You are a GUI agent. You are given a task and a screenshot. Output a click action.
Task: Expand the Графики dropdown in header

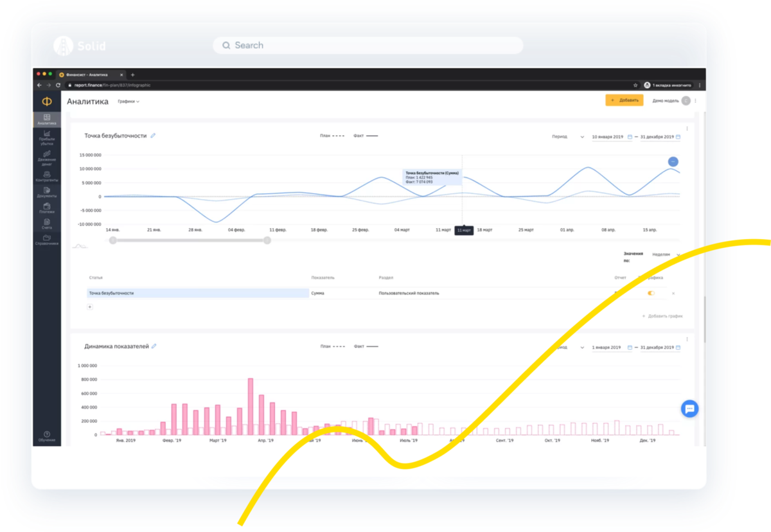(128, 102)
